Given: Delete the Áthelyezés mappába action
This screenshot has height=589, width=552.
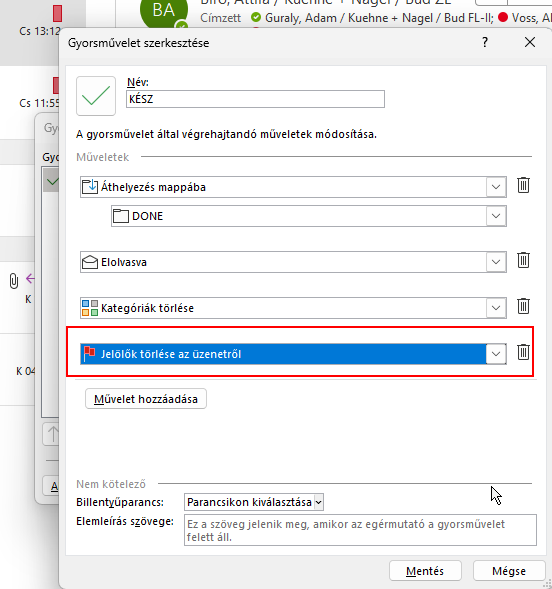Looking at the screenshot, I should (x=523, y=185).
